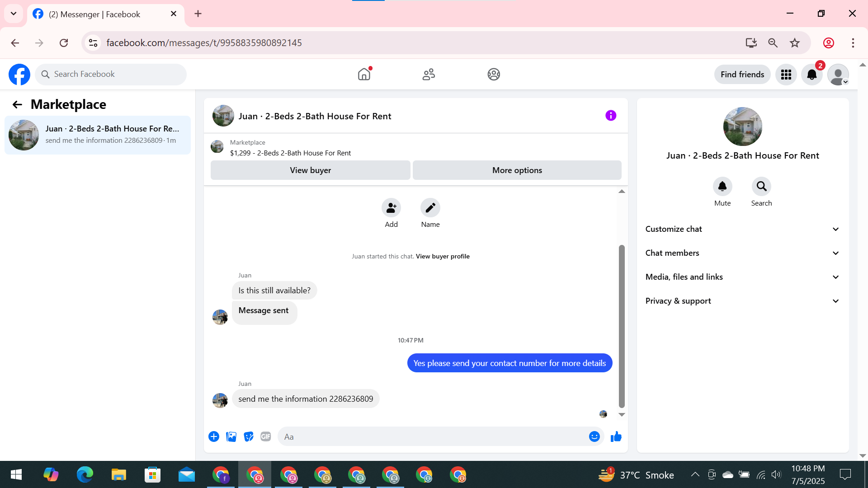Expand Media, files and links section
Screen dimensions: 868x488
pos(742,277)
